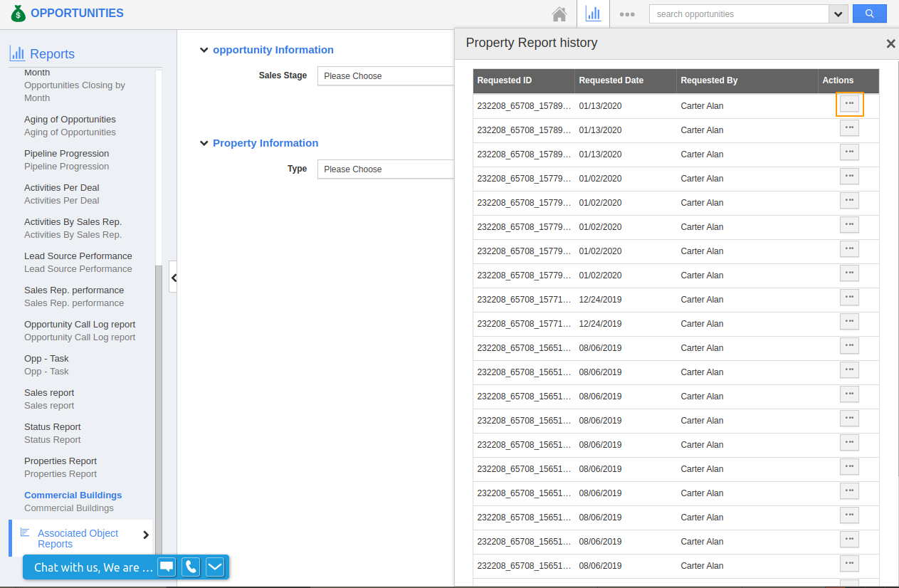Image resolution: width=899 pixels, height=588 pixels.
Task: Open the Type dropdown
Action: point(386,169)
